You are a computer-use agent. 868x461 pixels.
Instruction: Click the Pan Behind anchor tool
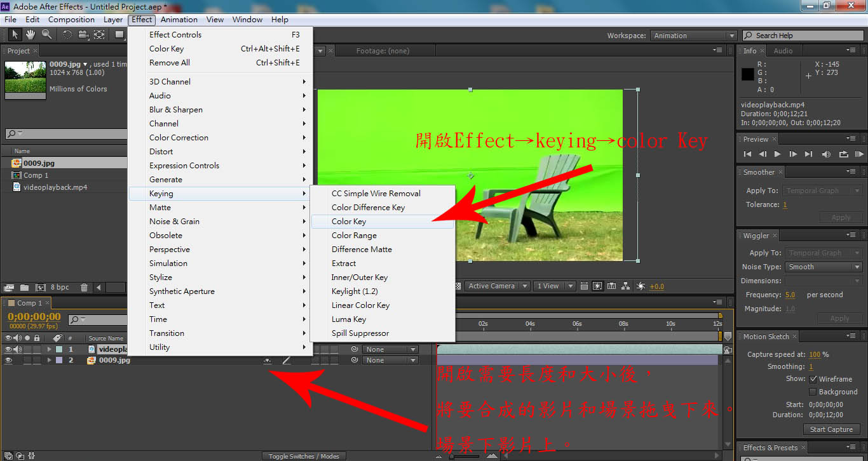(x=99, y=35)
